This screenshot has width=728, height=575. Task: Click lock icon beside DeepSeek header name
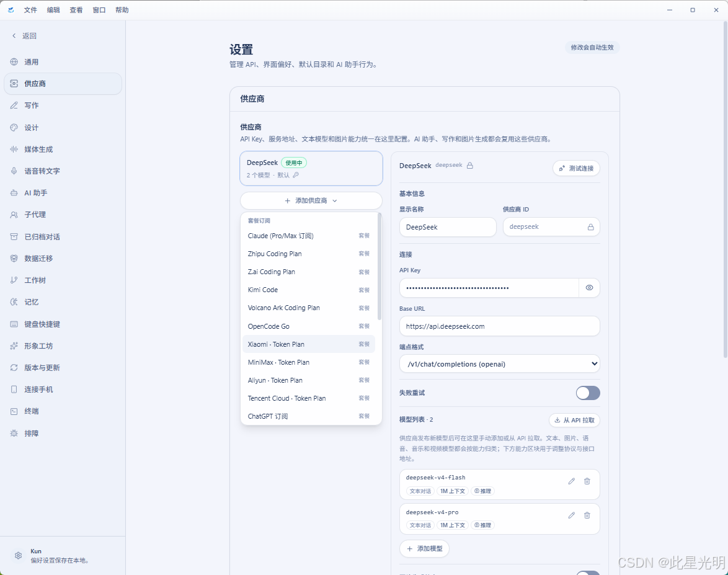coord(470,166)
